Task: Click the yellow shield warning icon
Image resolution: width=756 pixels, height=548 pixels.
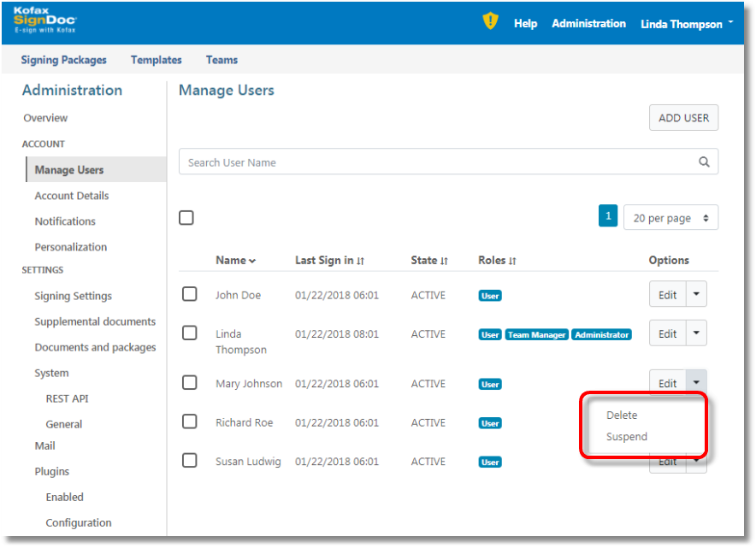Action: (x=490, y=22)
